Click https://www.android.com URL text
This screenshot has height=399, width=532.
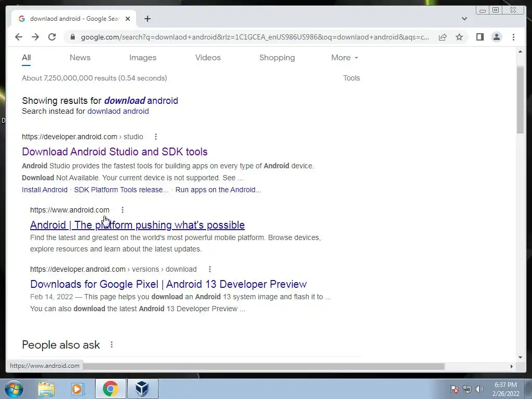click(x=70, y=210)
